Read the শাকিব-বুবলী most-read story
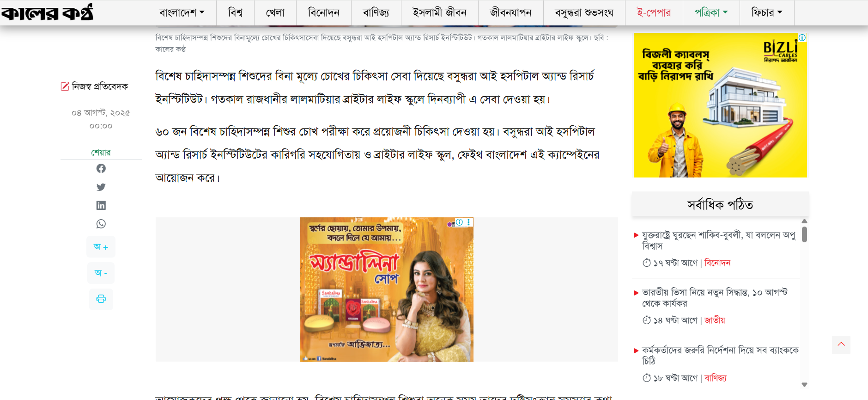The image size is (868, 400). (718, 240)
